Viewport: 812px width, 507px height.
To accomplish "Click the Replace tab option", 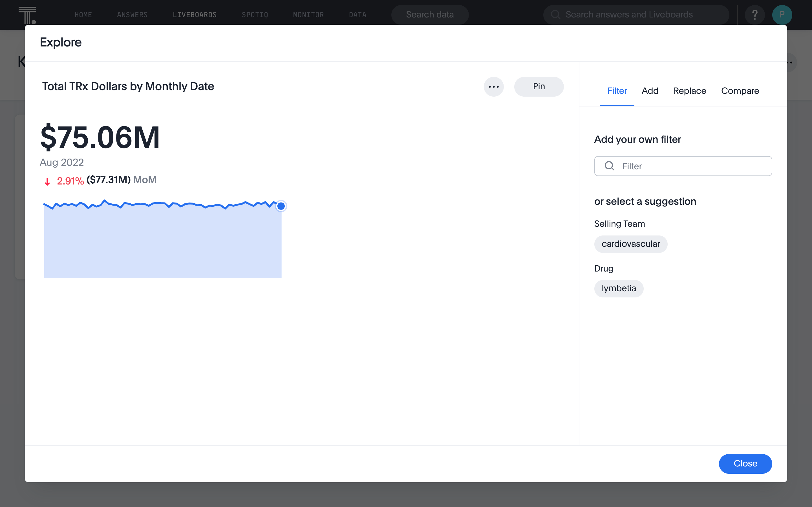I will click(690, 90).
